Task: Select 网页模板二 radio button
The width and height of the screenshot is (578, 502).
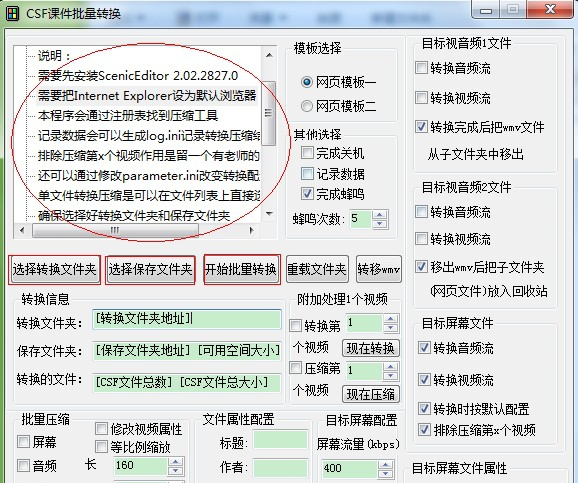Action: (307, 107)
